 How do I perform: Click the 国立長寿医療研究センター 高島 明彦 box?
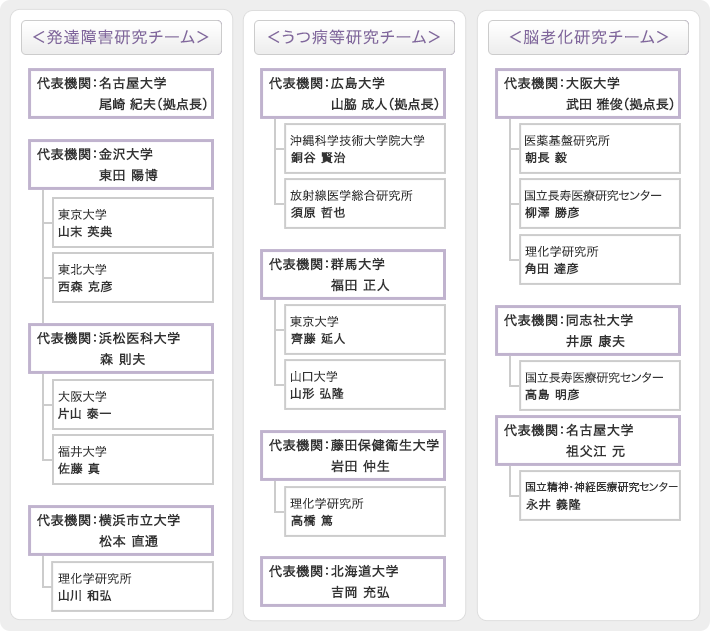[x=600, y=386]
